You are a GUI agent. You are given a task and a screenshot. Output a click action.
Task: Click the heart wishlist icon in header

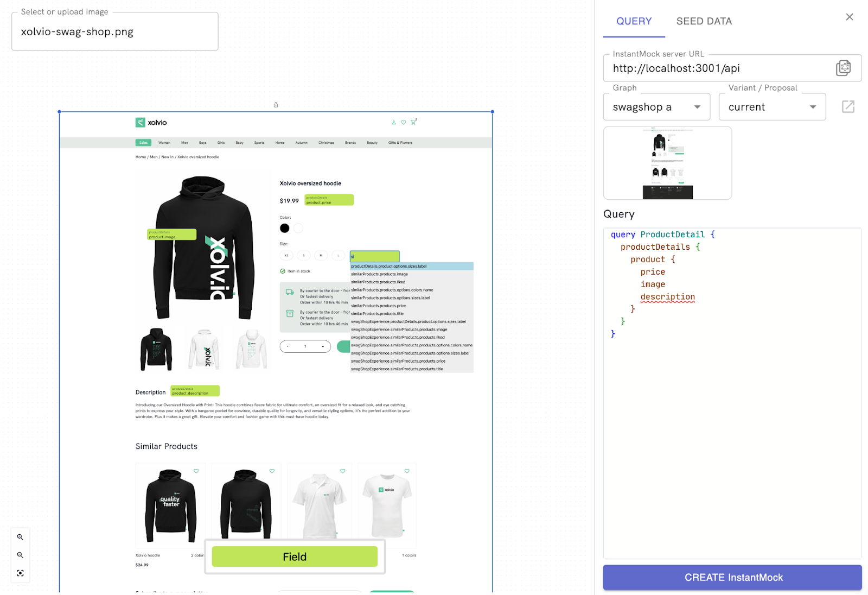click(x=404, y=122)
